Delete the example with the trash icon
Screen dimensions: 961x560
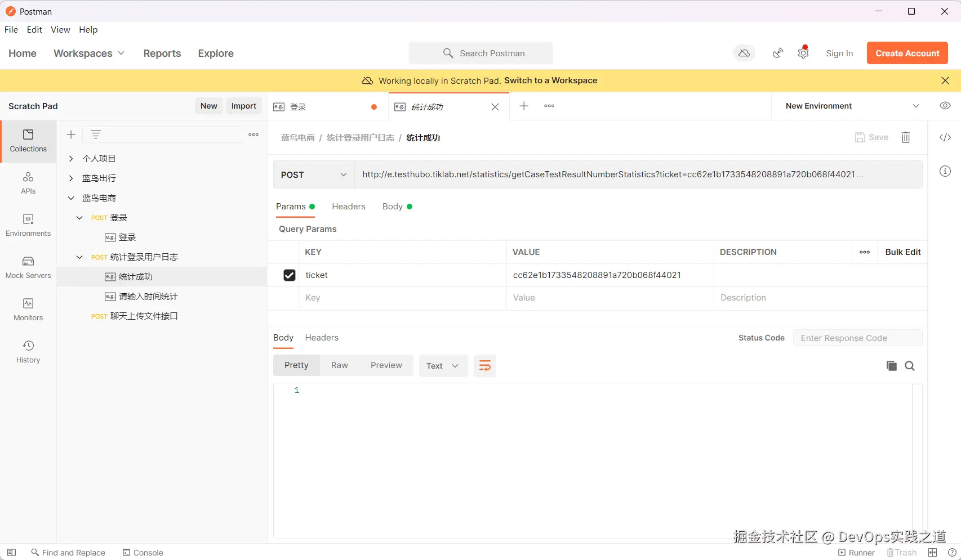[x=906, y=137]
